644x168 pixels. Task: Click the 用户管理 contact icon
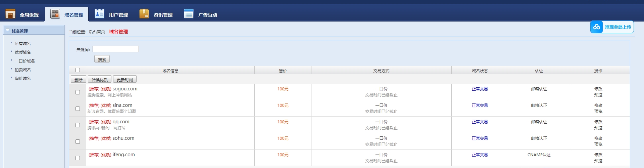point(99,13)
